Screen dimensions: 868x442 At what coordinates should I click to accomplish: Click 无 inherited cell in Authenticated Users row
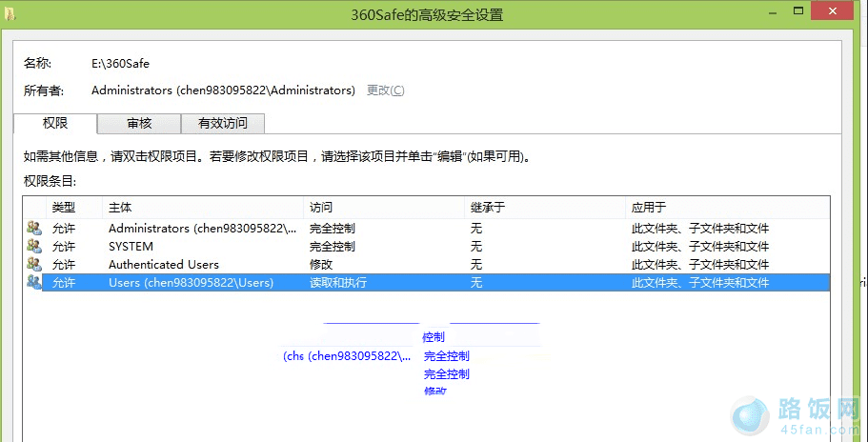(x=476, y=265)
